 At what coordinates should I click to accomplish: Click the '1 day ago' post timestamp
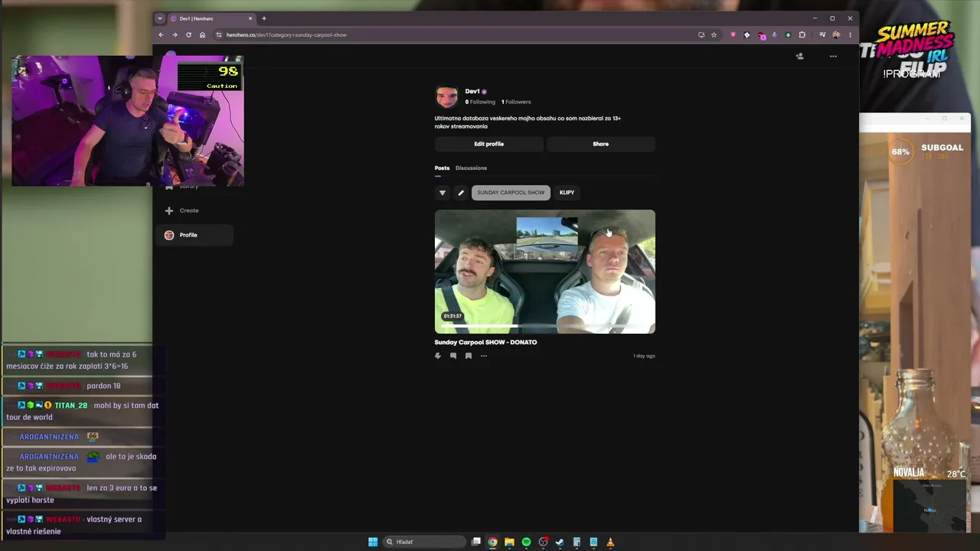(644, 356)
